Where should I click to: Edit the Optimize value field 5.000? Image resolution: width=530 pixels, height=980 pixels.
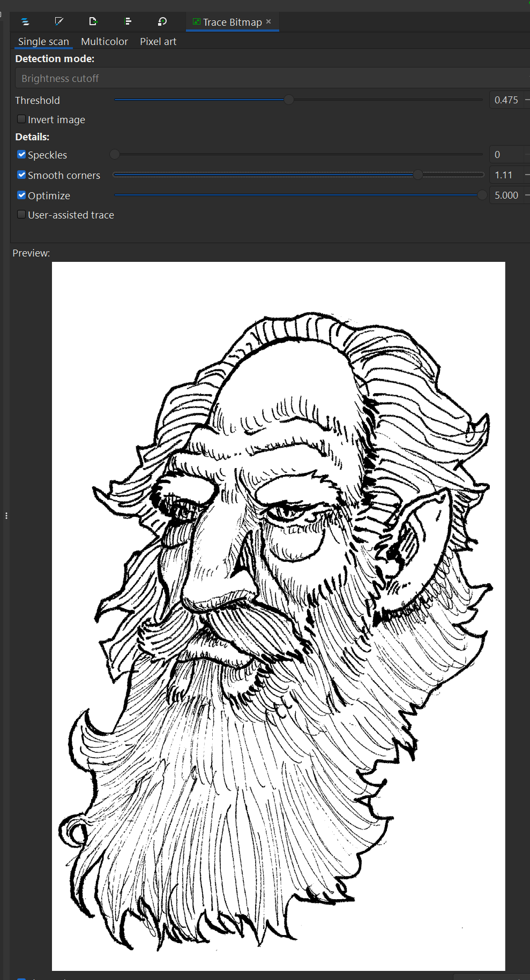506,195
